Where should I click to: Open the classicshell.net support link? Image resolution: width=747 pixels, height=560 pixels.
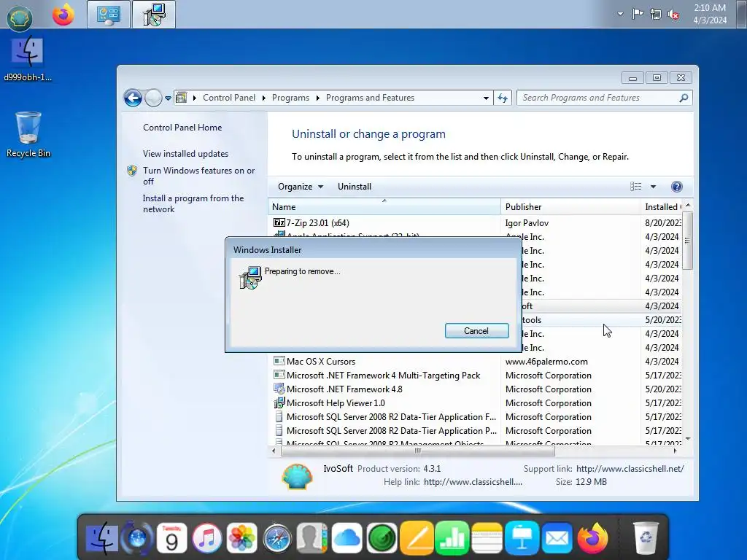coord(630,469)
